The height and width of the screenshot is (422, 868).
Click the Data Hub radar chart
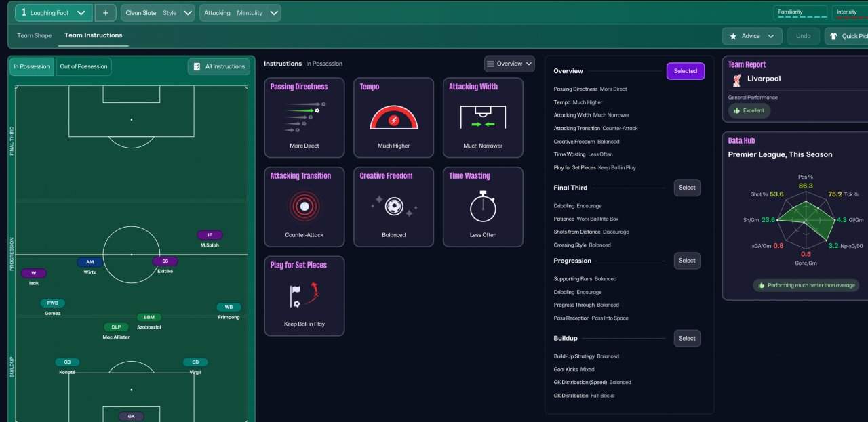[x=805, y=220]
